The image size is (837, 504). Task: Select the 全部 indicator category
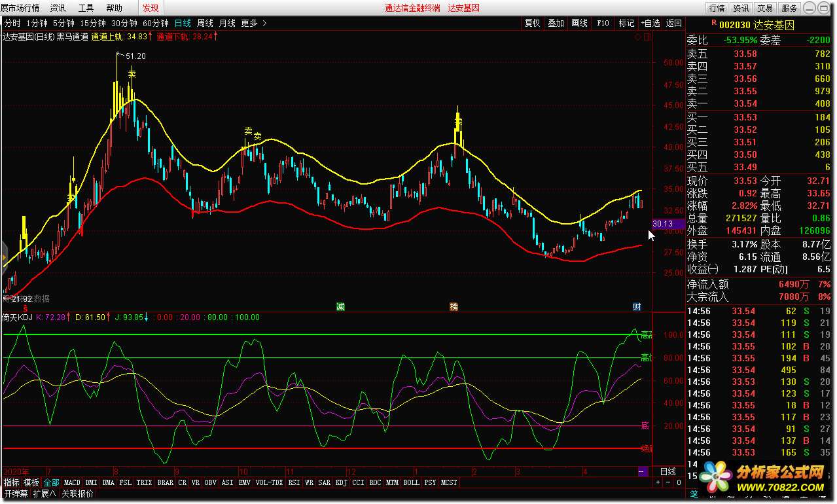[52, 482]
